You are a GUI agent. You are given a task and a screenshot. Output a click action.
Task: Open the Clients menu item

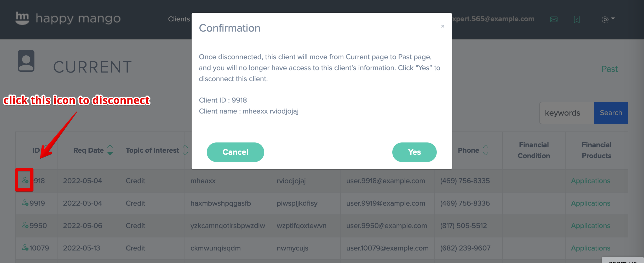click(x=179, y=19)
